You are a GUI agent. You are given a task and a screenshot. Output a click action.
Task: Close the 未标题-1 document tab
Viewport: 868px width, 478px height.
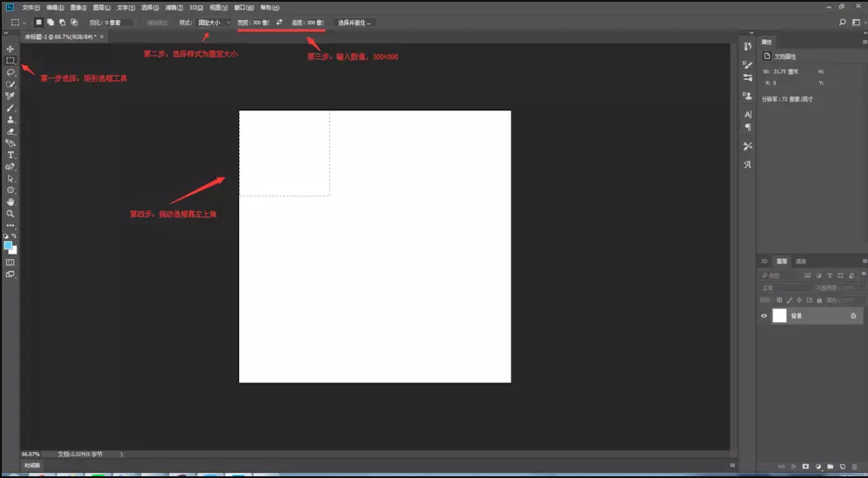click(102, 37)
